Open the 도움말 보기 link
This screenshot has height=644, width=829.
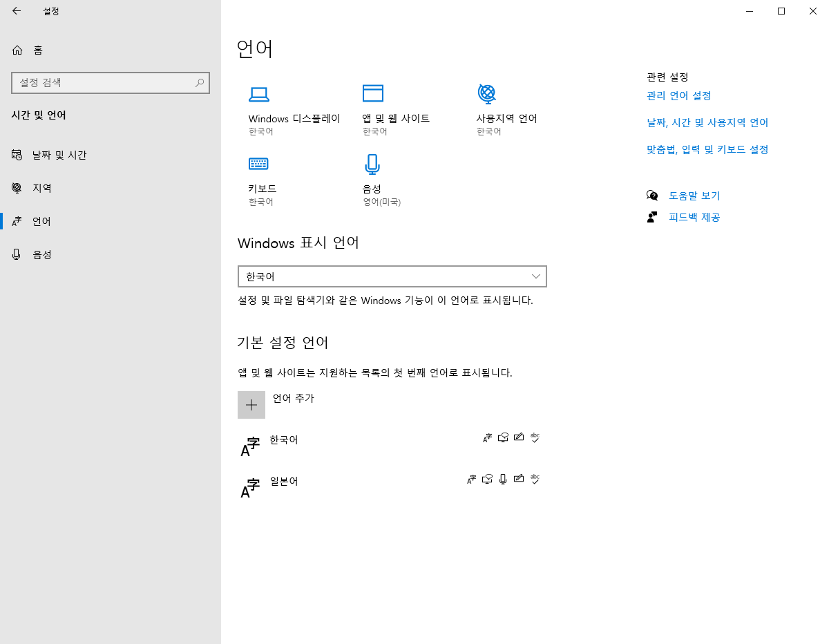pyautogui.click(x=694, y=196)
